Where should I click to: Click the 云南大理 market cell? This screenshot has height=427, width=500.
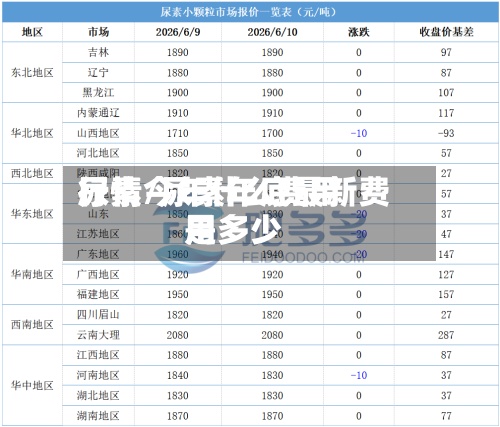pos(98,335)
